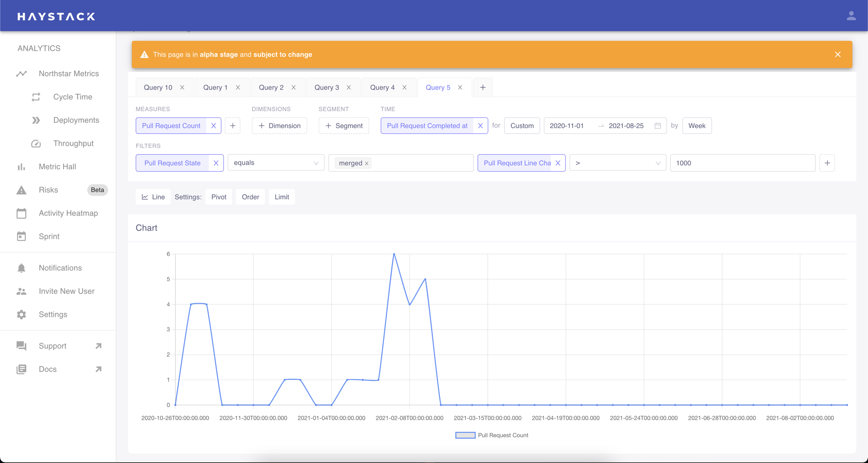868x463 pixels.
Task: Click the Notifications bell icon
Action: [21, 268]
